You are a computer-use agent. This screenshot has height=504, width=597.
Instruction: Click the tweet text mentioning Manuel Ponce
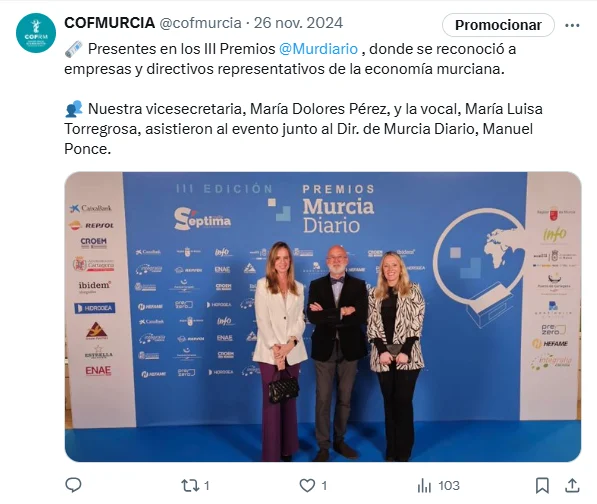click(x=303, y=129)
